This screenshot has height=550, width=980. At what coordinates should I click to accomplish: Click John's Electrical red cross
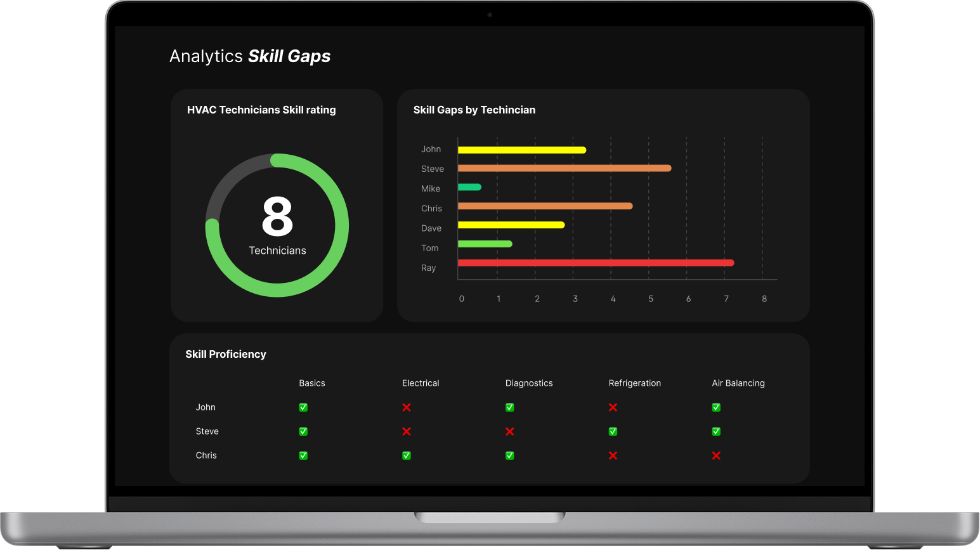point(407,407)
